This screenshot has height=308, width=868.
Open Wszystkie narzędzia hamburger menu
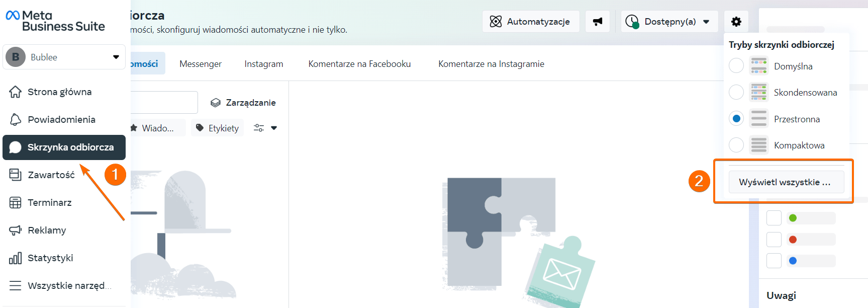(x=16, y=286)
